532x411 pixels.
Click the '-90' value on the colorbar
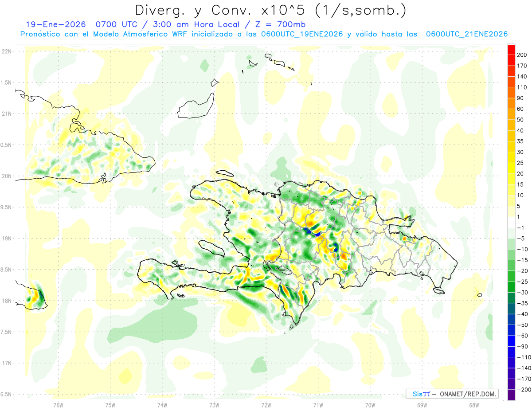[522, 347]
